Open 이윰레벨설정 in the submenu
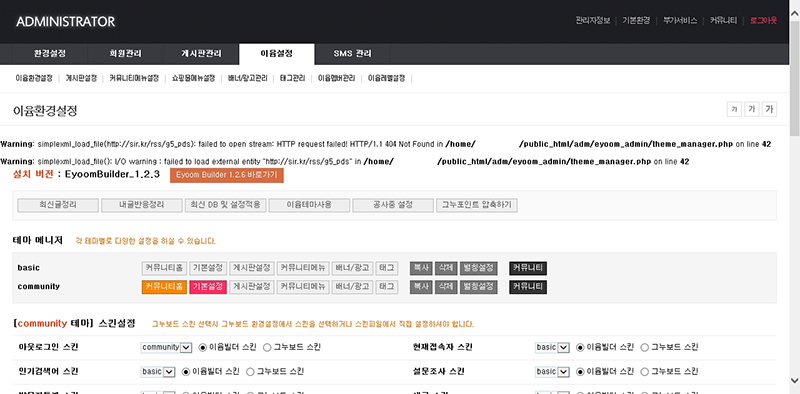Screen dimensions: 800x394 387,79
